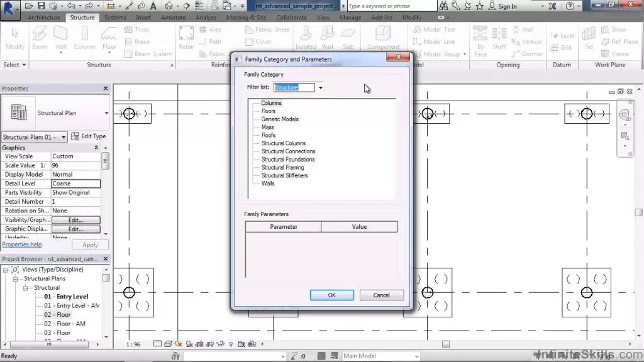The height and width of the screenshot is (362, 644).
Task: Select the Beam tool in ribbon
Action: coord(40,38)
